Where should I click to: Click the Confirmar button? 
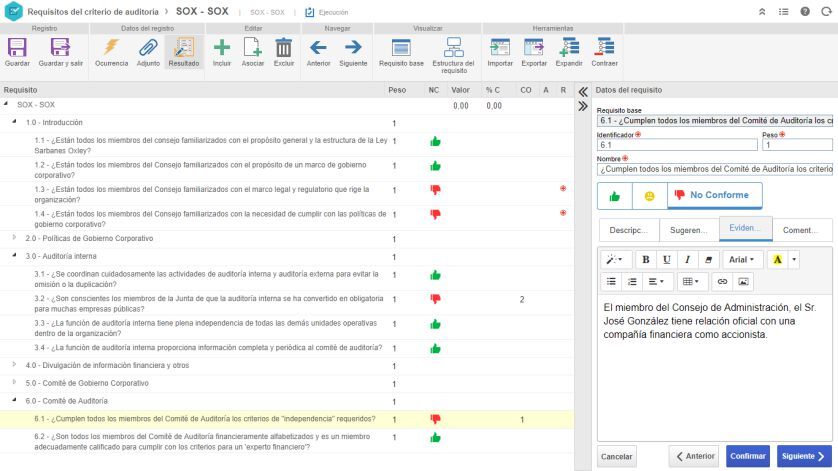click(x=747, y=456)
